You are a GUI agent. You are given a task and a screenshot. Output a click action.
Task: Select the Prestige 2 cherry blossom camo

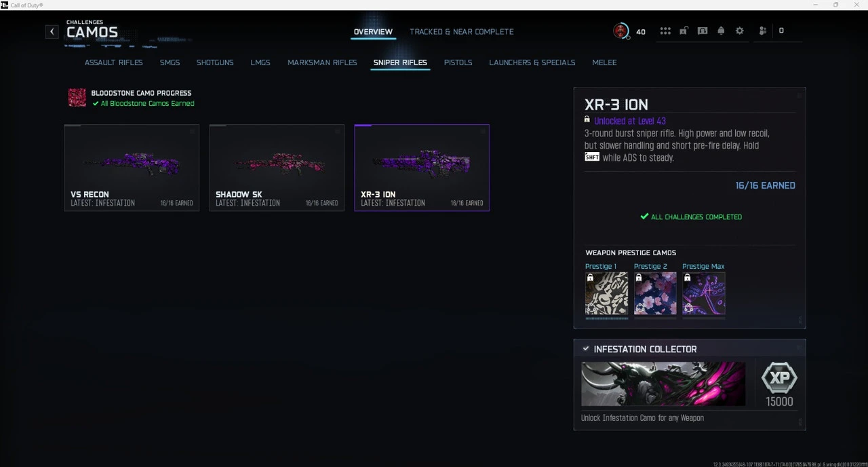click(x=655, y=293)
